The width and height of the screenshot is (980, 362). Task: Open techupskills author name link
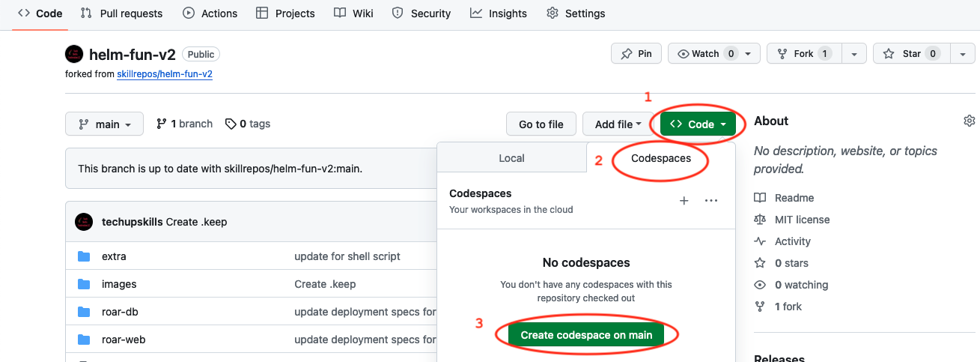(x=133, y=222)
